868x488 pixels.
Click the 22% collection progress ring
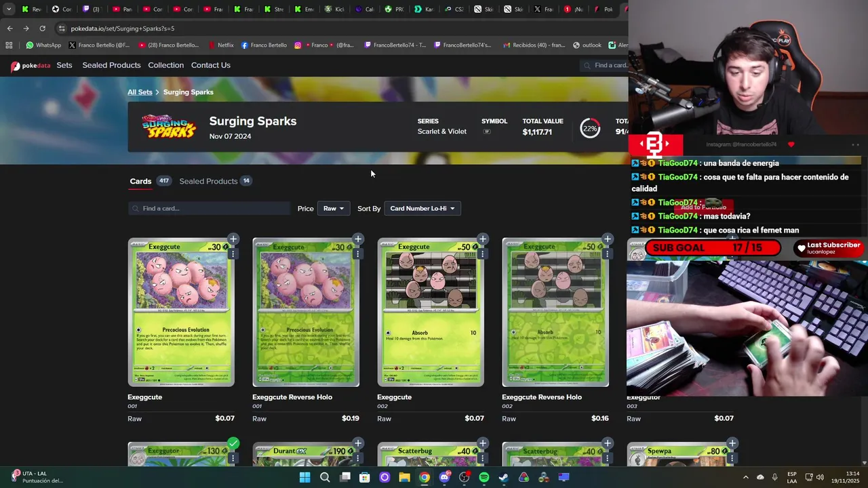(590, 129)
